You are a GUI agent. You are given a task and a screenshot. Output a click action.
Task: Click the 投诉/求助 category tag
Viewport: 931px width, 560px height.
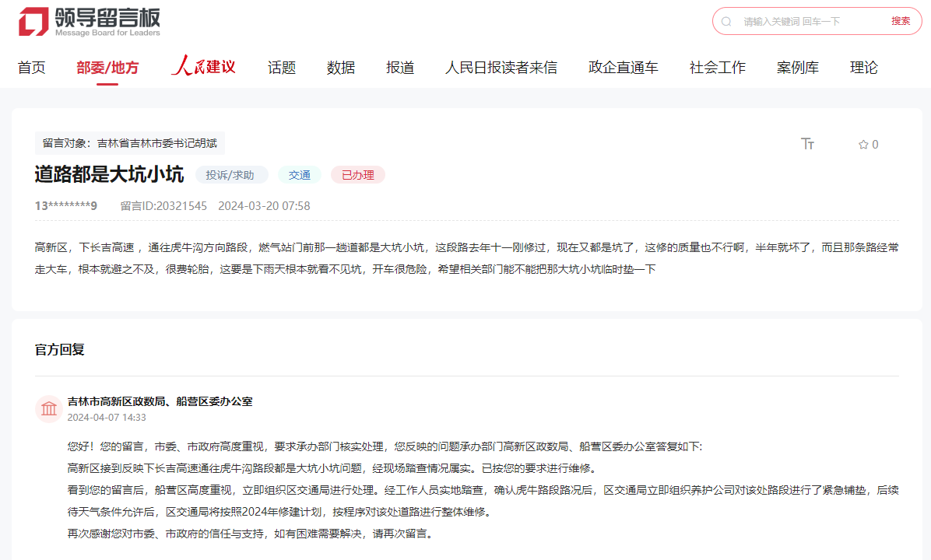coord(231,175)
